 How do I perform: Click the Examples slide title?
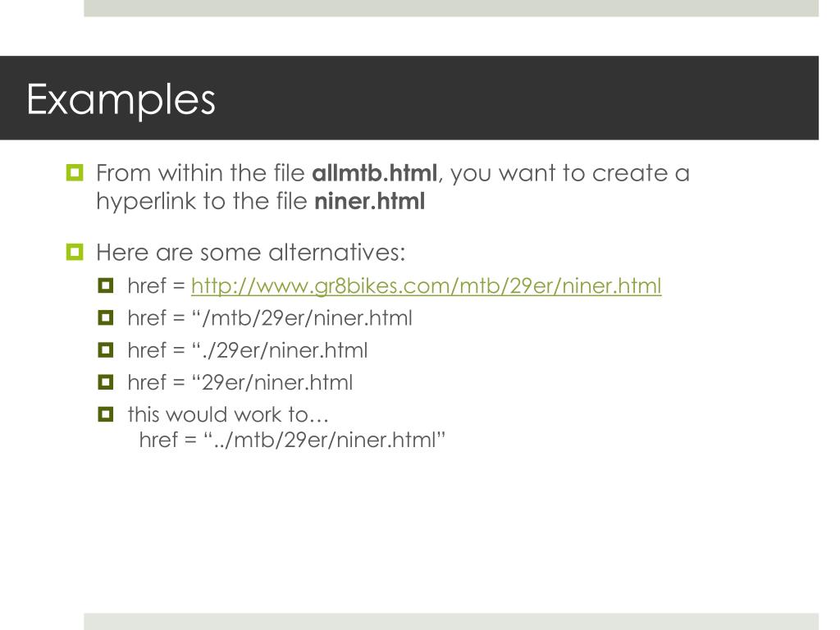click(x=121, y=99)
